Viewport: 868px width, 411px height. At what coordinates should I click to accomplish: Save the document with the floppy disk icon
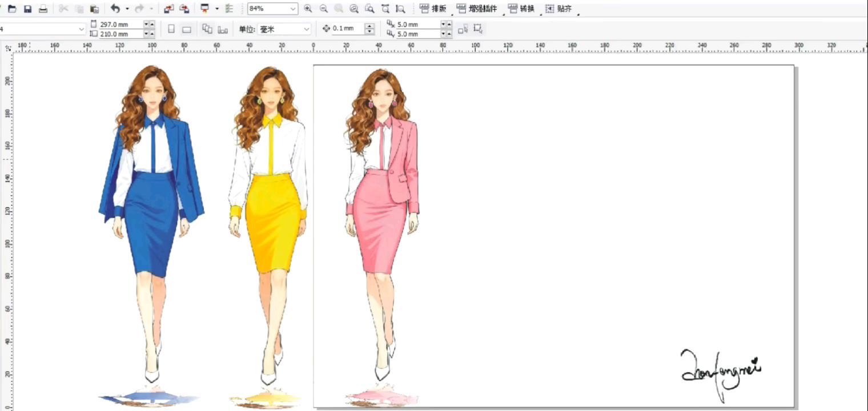pyautogui.click(x=27, y=9)
